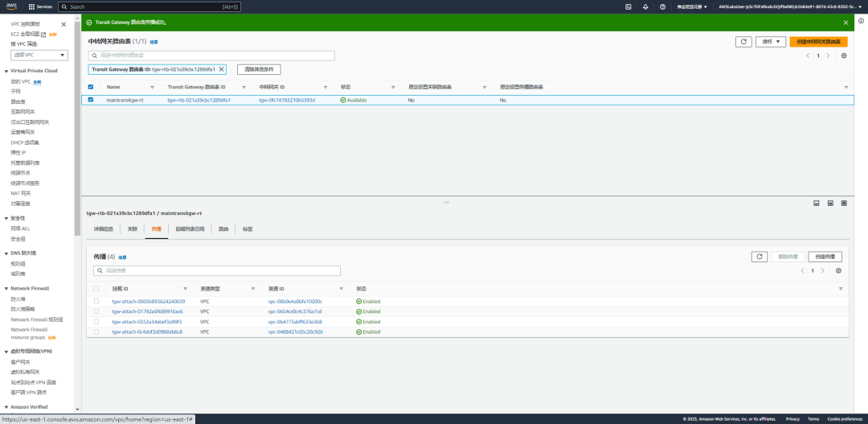
Task: Open the 路由 routes tab
Action: coord(223,229)
